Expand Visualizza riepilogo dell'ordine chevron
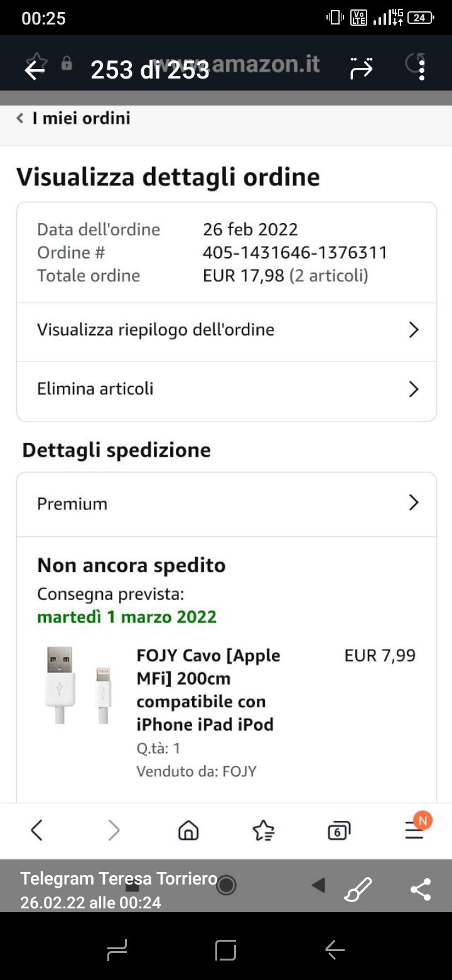The width and height of the screenshot is (452, 980). point(413,330)
